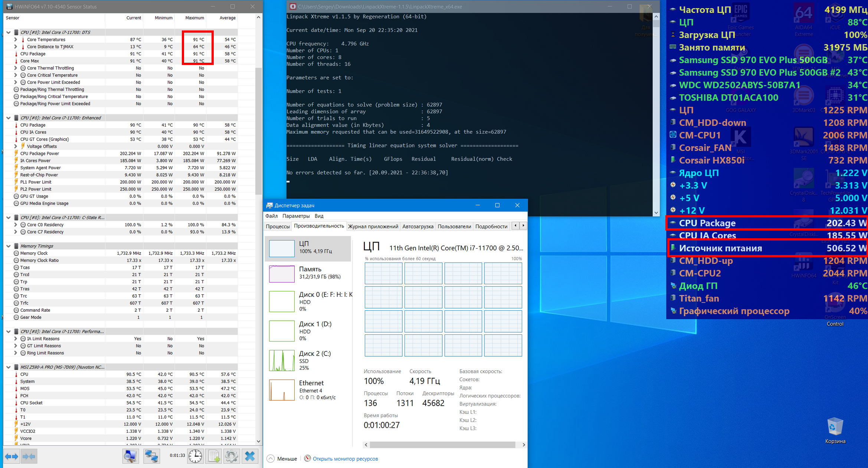Collapse the Memory Timings sensor group
This screenshot has width=868, height=468.
9,246
